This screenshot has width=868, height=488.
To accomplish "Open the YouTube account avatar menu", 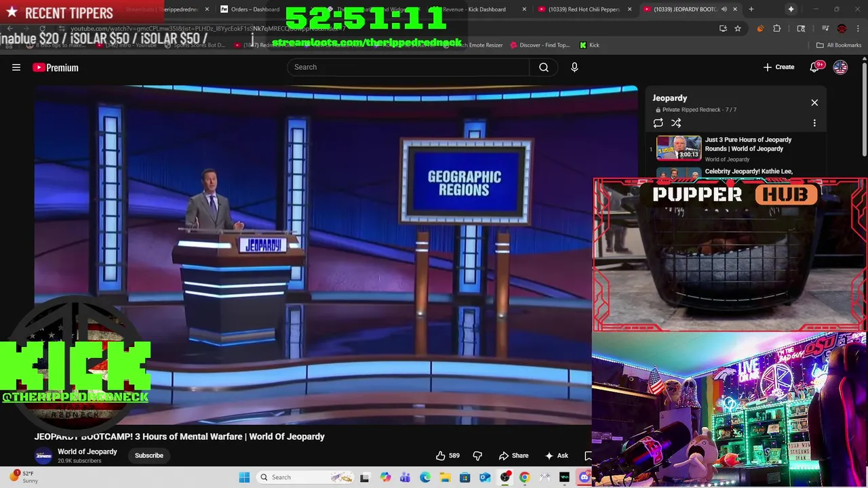I will pyautogui.click(x=840, y=67).
